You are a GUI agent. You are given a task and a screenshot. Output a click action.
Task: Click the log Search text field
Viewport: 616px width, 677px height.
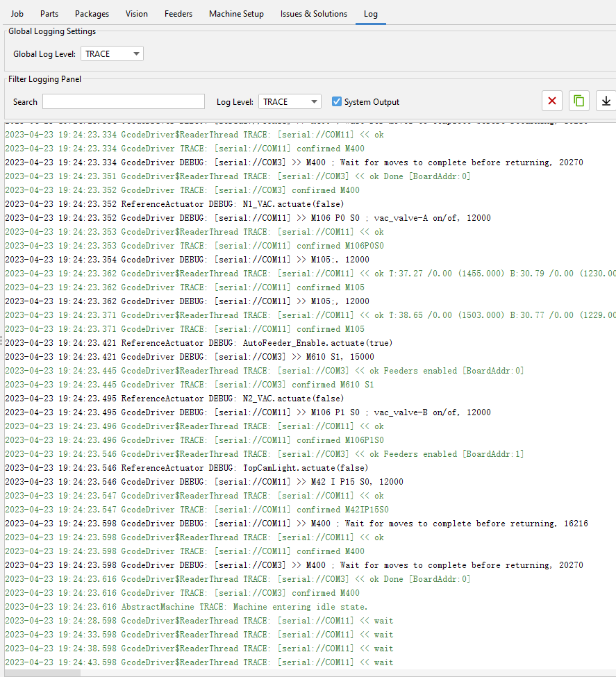[124, 101]
